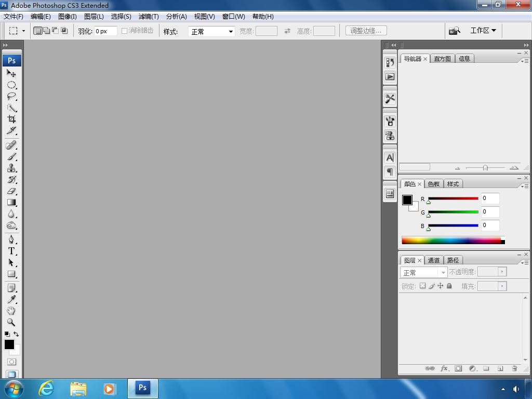Select the Elliptical Marquee tool
This screenshot has height=399, width=532.
pos(11,85)
